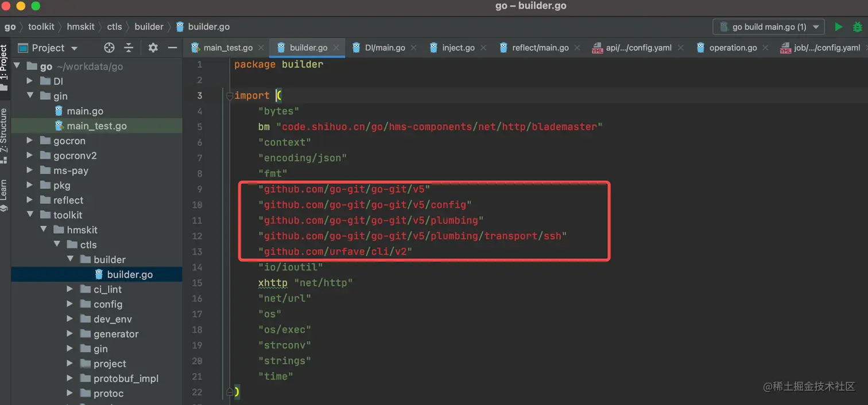The height and width of the screenshot is (405, 868).
Task: Close the operation.go tab
Action: [766, 48]
